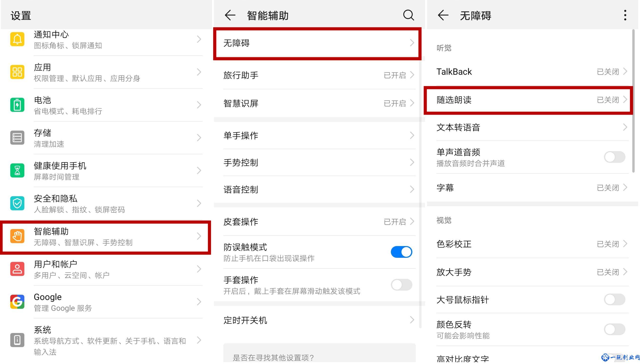Screen dimensions: 640x364
Task: Expand 应用 row chevron
Action: click(x=199, y=72)
